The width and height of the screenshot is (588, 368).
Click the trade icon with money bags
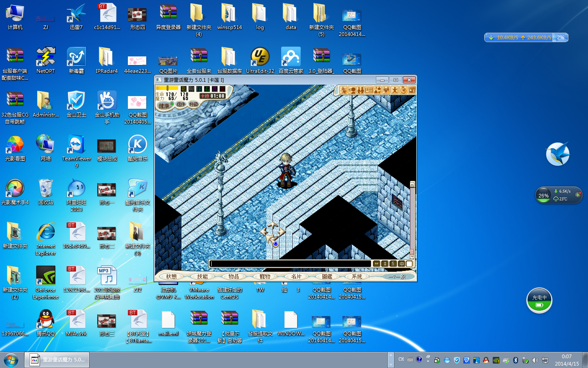tap(378, 90)
